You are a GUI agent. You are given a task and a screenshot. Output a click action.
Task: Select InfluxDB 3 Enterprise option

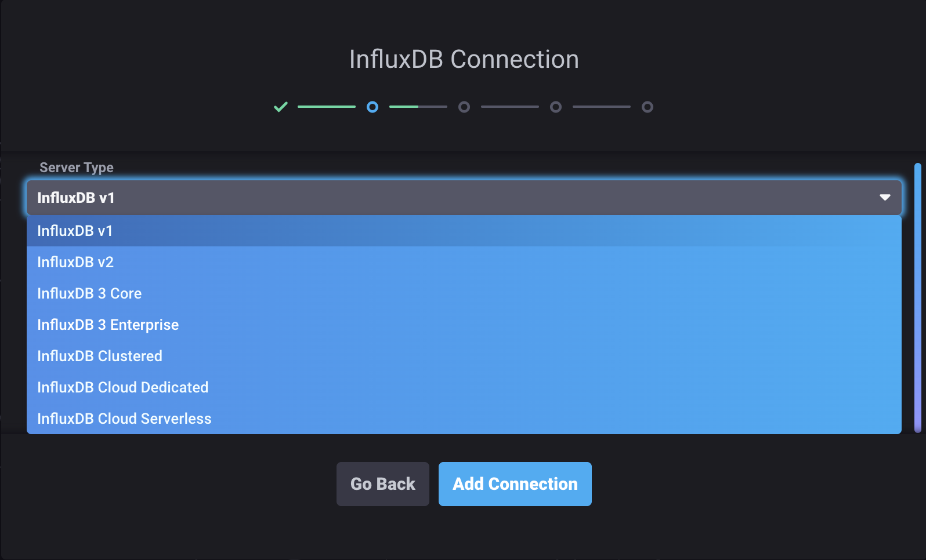(x=108, y=325)
